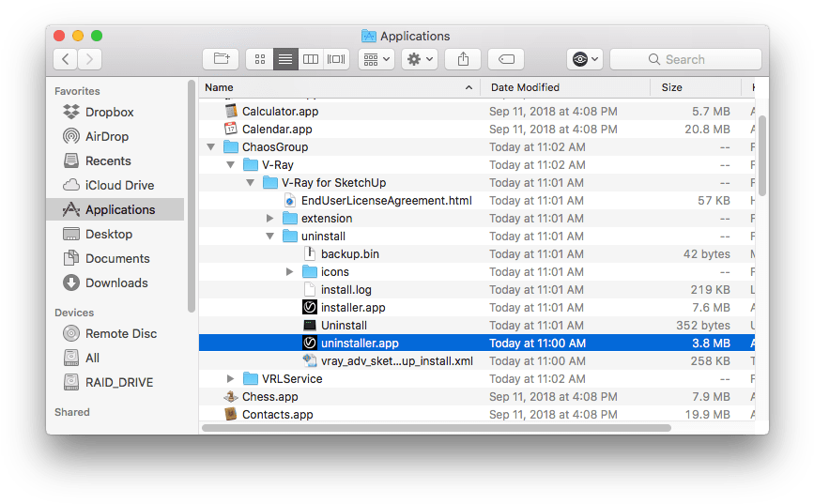Collapse the V-Ray for SketchUp folder
The width and height of the screenshot is (814, 504).
pos(251,183)
